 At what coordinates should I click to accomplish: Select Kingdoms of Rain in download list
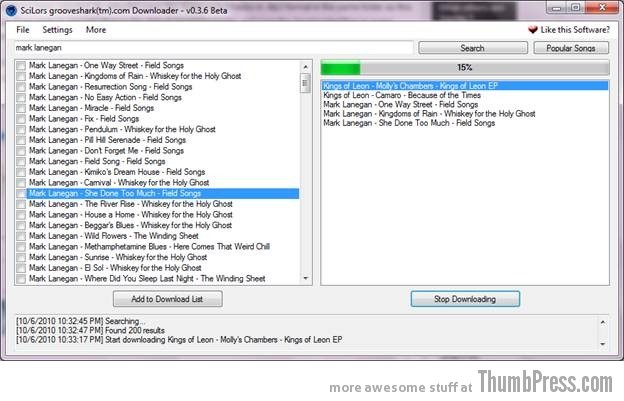coord(429,114)
